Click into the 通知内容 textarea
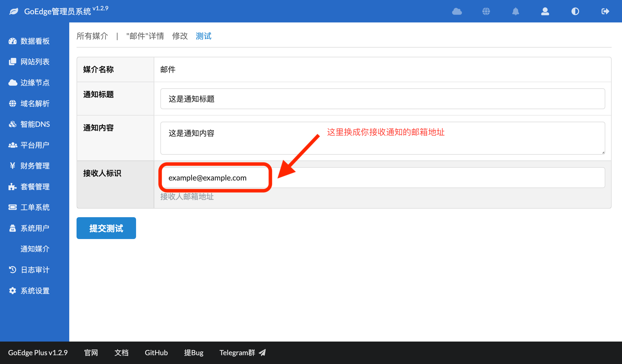Viewport: 622px width, 364px height. [x=383, y=138]
